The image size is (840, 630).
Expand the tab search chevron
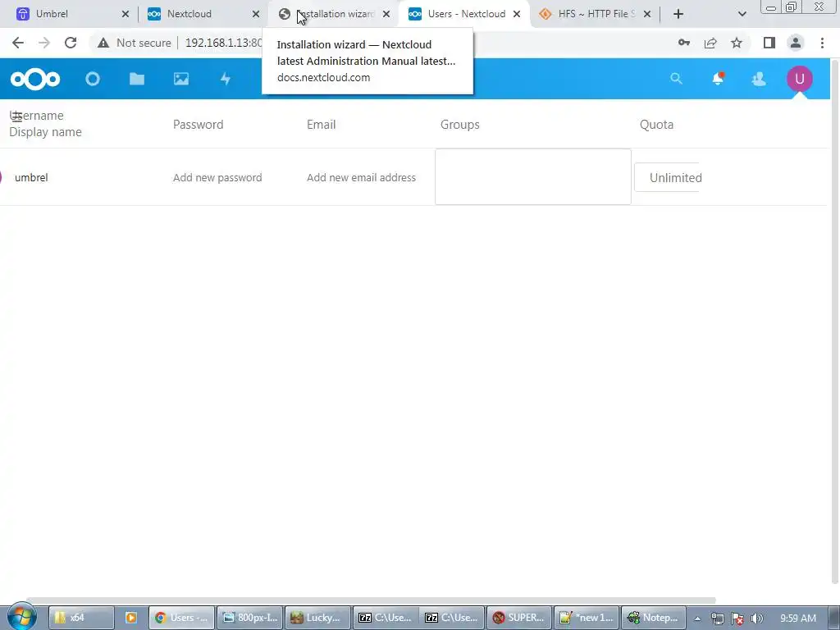pos(742,14)
